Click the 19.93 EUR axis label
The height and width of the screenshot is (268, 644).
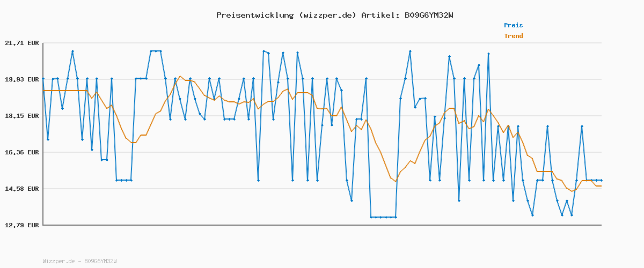[21, 79]
